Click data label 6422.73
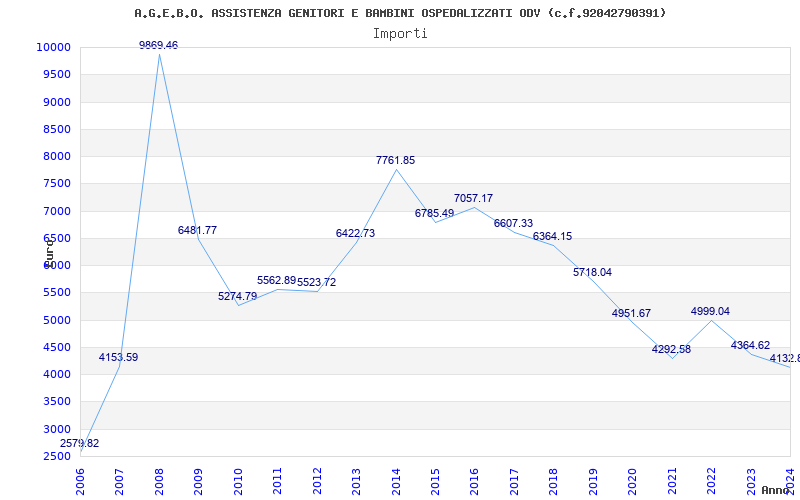 tap(356, 233)
